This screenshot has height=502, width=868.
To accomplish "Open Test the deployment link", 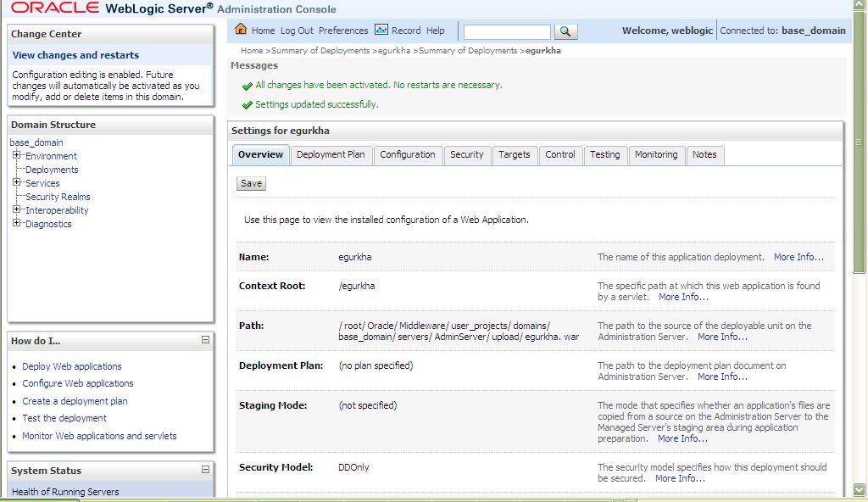I will pos(64,418).
